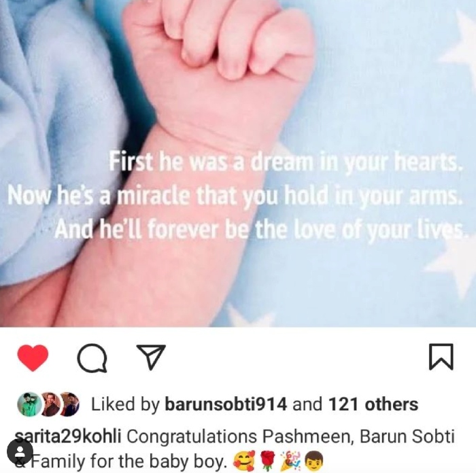Unlike the post with red heart
Viewport: 476px width, 473px height.
coord(33,357)
